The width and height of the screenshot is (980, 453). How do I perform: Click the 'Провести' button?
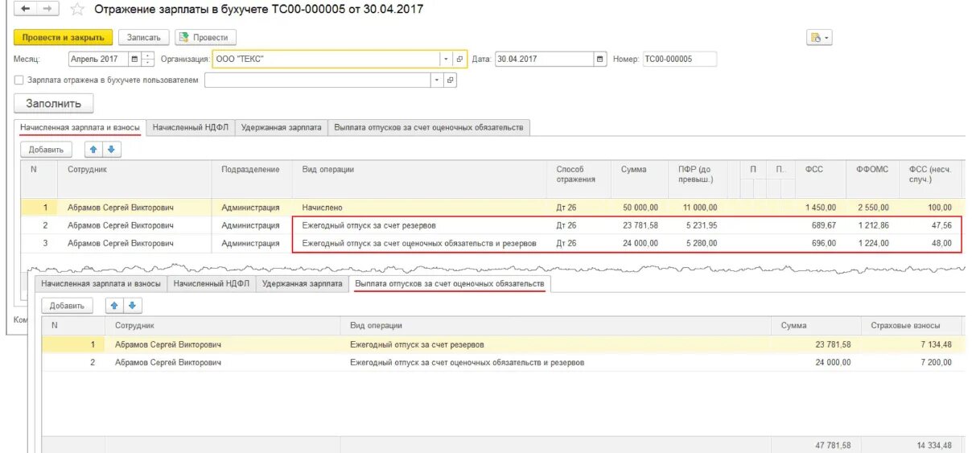206,38
